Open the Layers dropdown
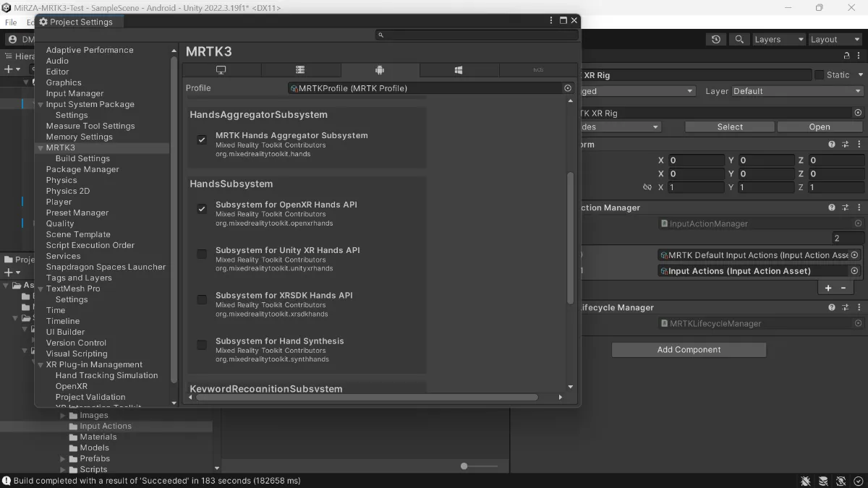This screenshot has height=488, width=868. pyautogui.click(x=778, y=40)
